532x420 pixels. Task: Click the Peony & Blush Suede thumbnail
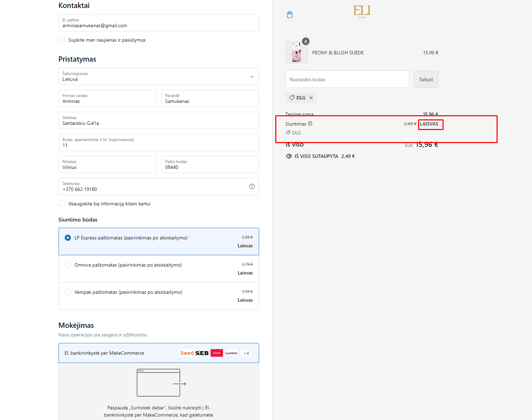pyautogui.click(x=296, y=53)
